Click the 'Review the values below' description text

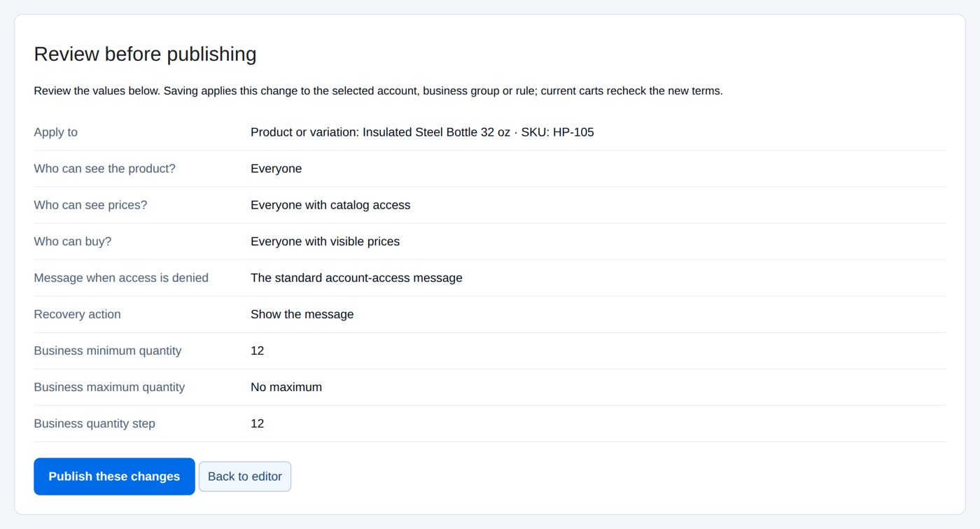(378, 91)
